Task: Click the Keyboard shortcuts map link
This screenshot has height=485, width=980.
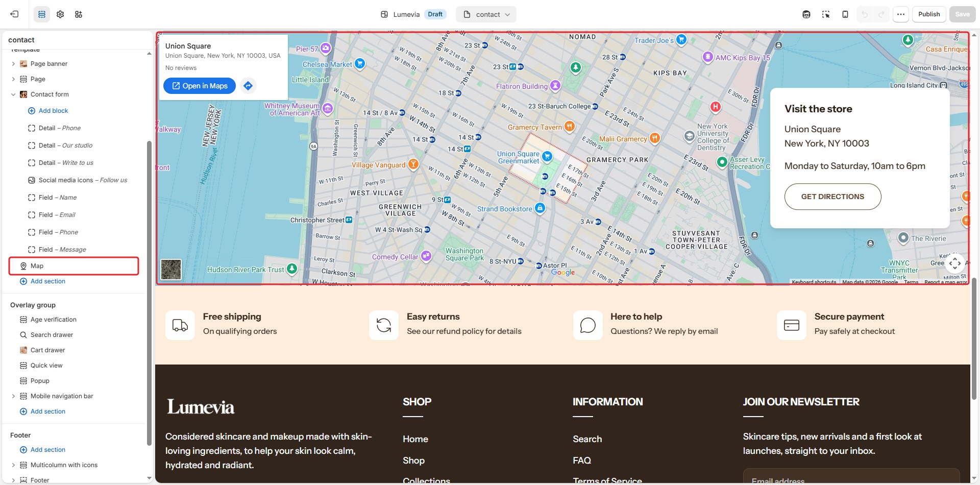Action: pyautogui.click(x=814, y=282)
